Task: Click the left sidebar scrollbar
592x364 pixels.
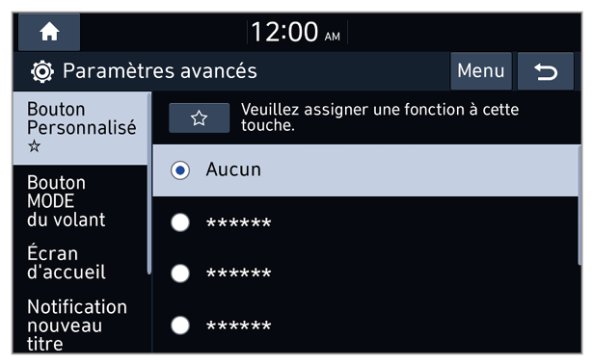Action: [x=149, y=183]
